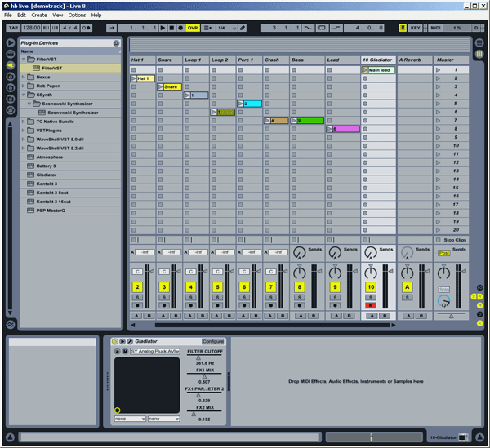Open the first 'none' dropdown under XY pad

(129, 419)
